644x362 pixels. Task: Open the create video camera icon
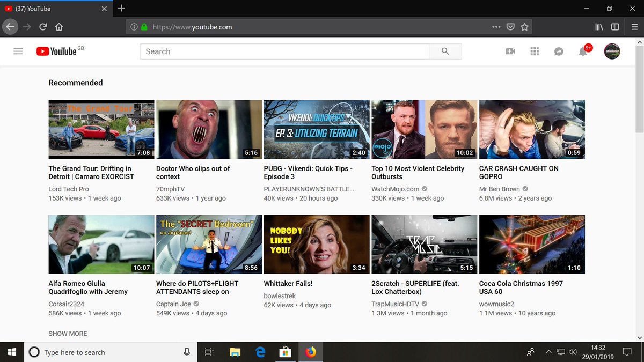(x=510, y=51)
